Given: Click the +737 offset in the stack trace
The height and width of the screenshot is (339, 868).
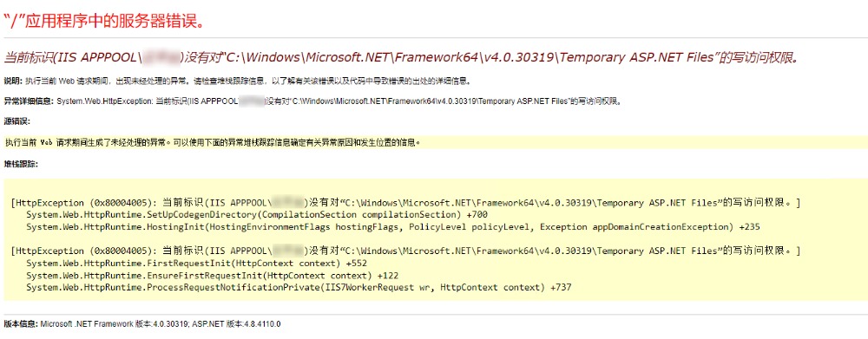Looking at the screenshot, I should [562, 288].
